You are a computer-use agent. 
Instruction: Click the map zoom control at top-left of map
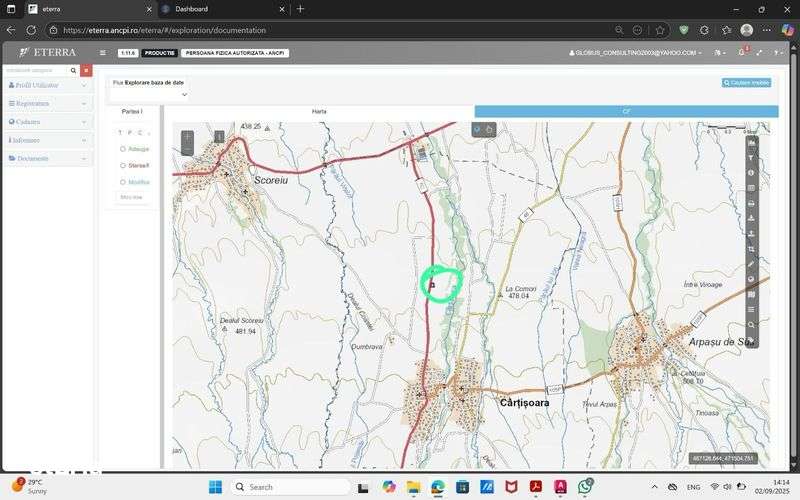point(187,143)
